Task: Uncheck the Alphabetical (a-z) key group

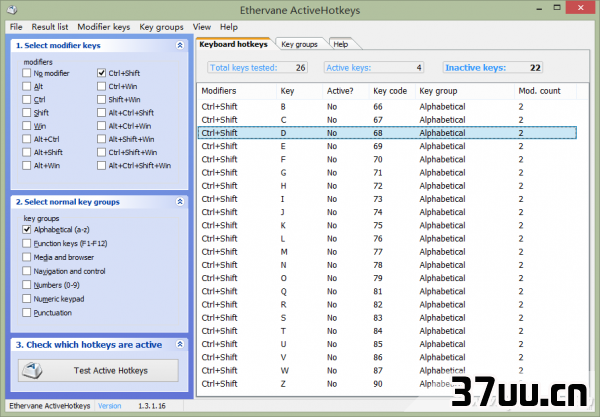Action: tap(26, 230)
